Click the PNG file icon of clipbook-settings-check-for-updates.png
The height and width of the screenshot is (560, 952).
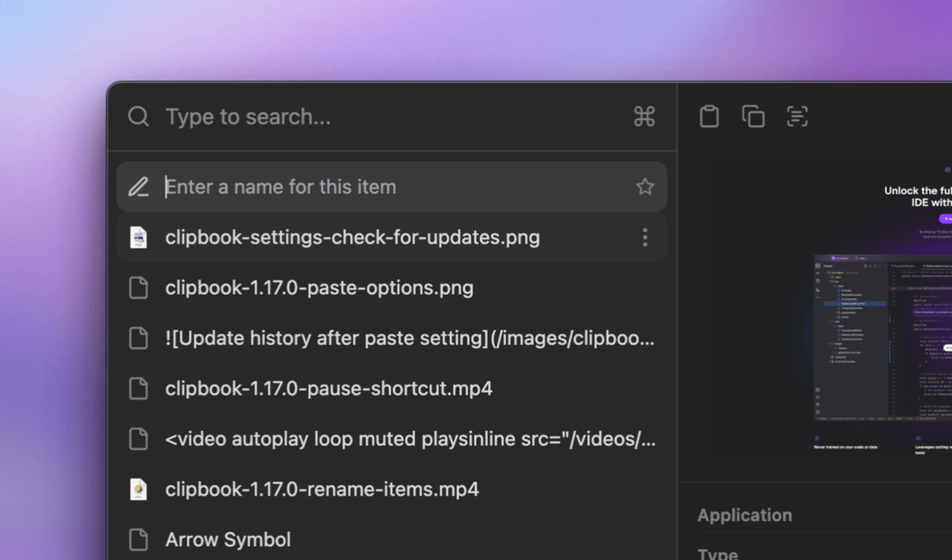(138, 238)
